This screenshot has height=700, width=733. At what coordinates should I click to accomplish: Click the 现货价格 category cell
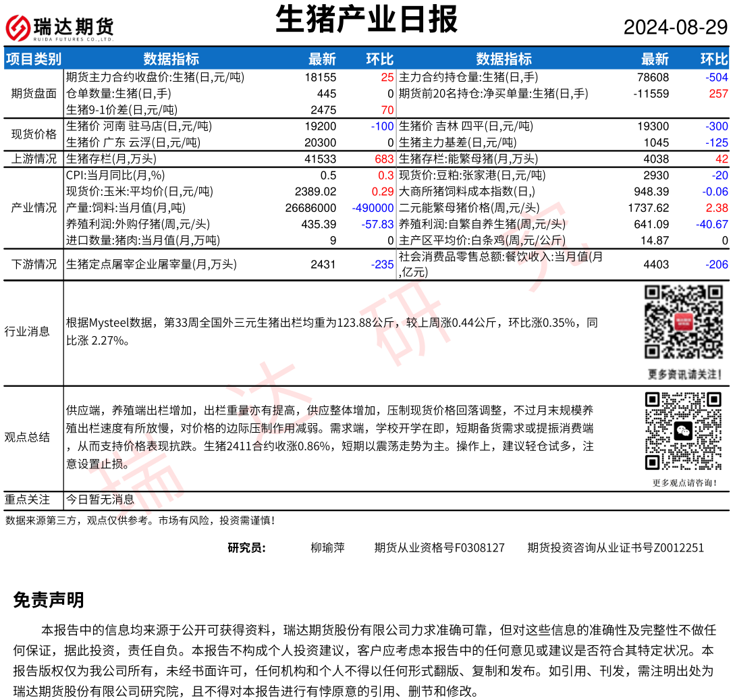(34, 134)
